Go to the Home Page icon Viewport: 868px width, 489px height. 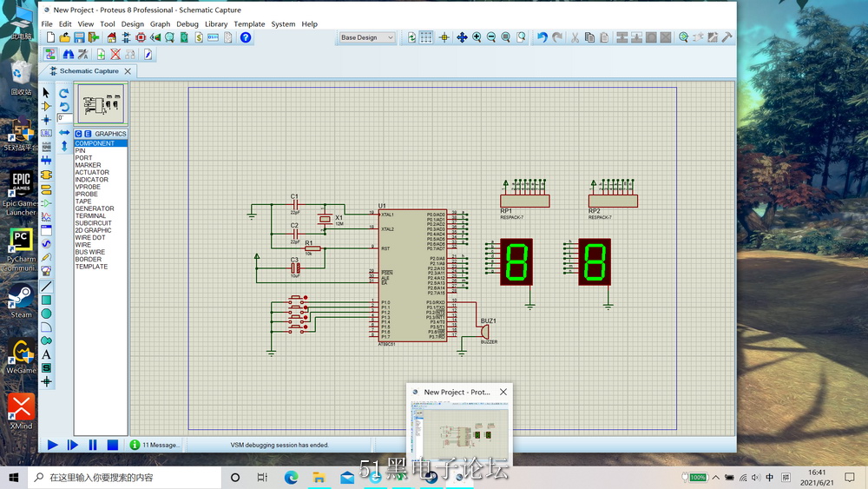point(112,37)
